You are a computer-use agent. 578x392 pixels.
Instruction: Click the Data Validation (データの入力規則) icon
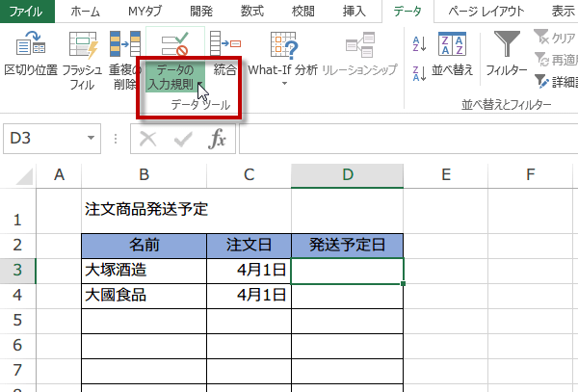[175, 44]
